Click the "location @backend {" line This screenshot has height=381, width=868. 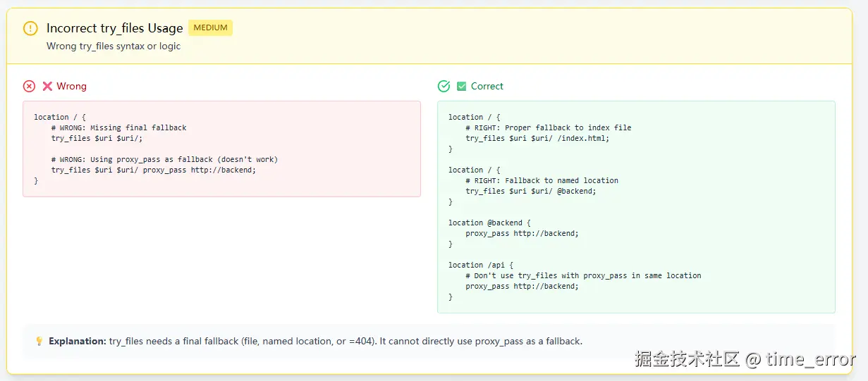pos(489,223)
